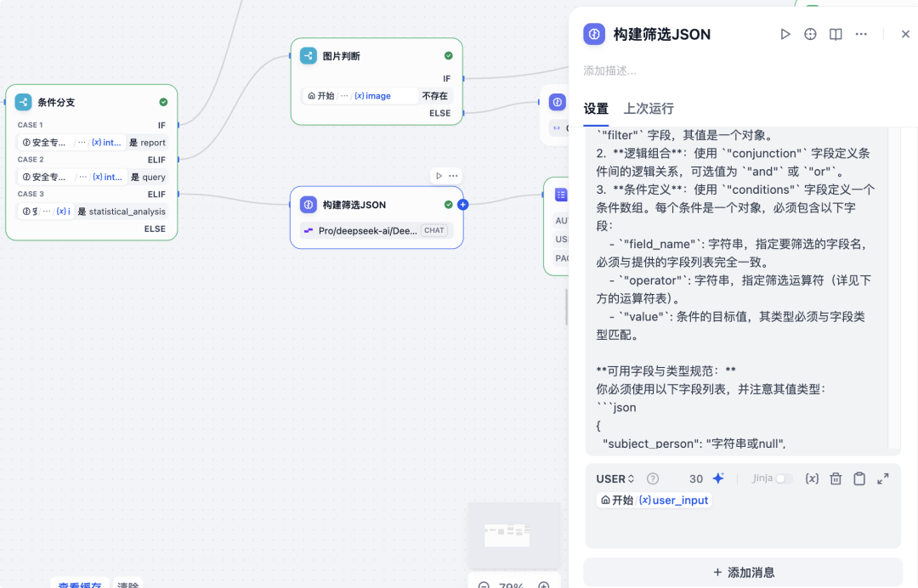This screenshot has width=918, height=588.
Task: Click the locate-node target icon in panel header
Action: 810,35
